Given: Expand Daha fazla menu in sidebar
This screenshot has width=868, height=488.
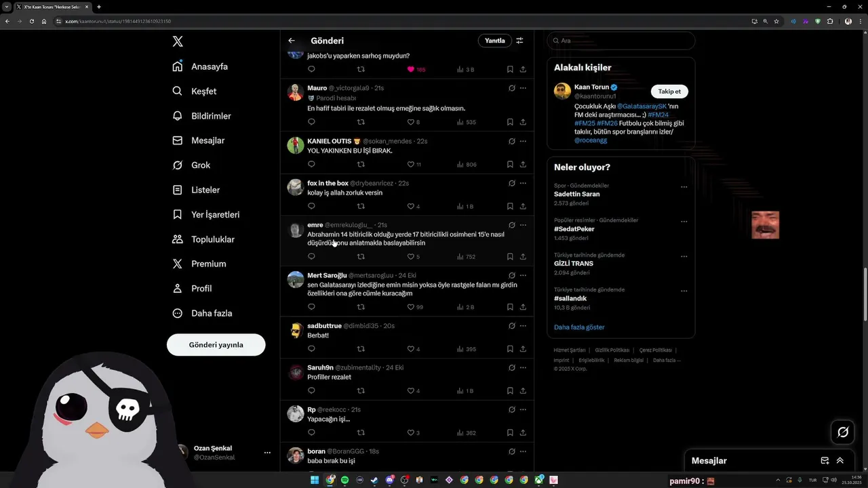Looking at the screenshot, I should pos(203,313).
